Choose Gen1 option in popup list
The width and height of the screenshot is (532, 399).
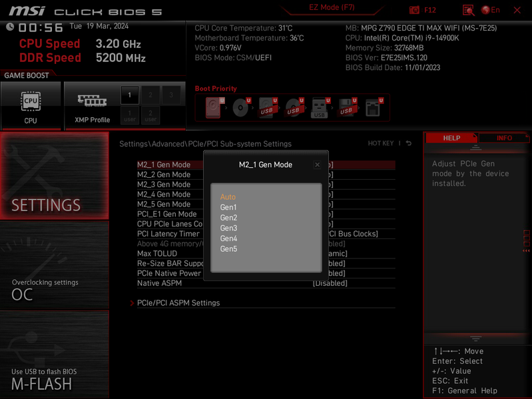pyautogui.click(x=228, y=207)
